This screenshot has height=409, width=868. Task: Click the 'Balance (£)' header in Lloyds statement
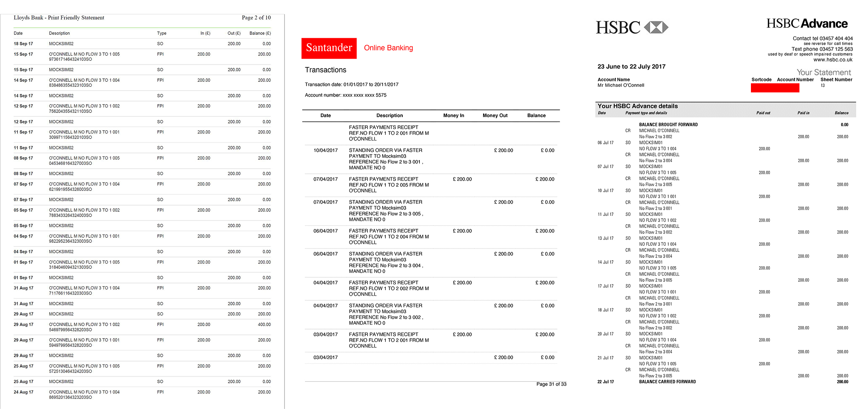click(260, 33)
